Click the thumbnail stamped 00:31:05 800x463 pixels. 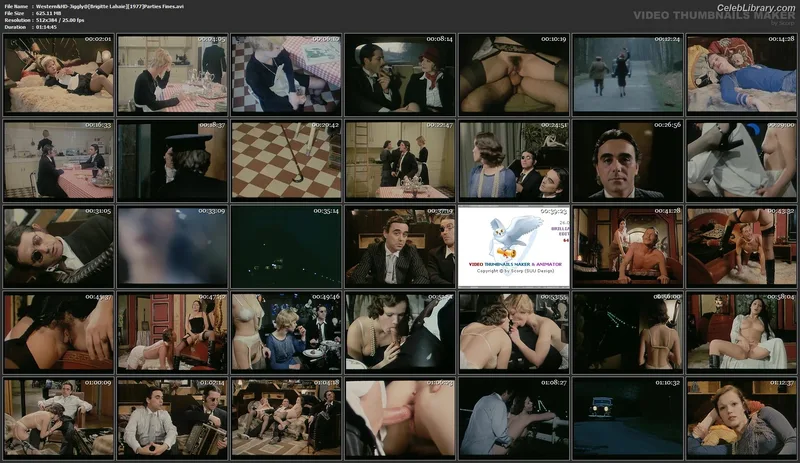(x=59, y=247)
